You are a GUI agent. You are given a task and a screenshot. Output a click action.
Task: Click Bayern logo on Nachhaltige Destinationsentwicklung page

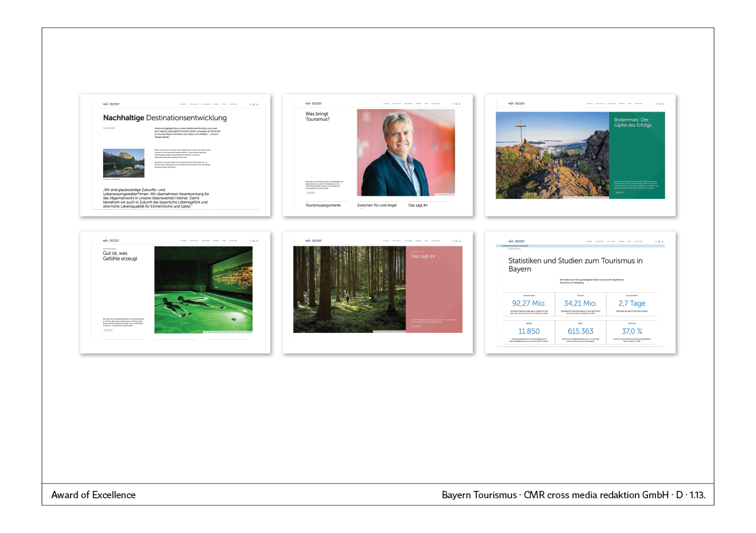tap(105, 104)
